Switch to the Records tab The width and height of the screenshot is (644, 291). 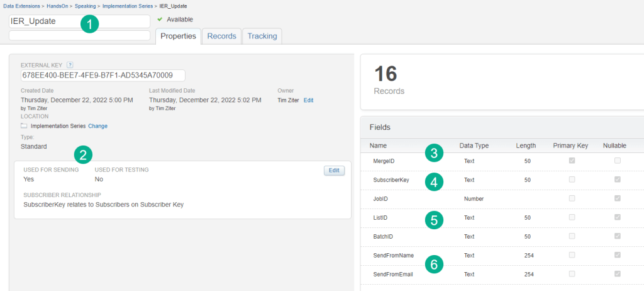click(x=221, y=36)
